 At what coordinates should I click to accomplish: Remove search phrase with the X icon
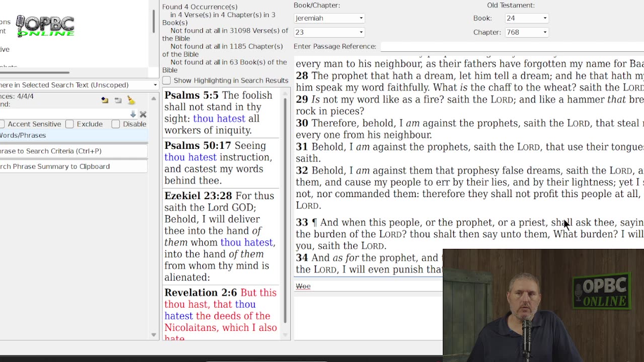[143, 114]
